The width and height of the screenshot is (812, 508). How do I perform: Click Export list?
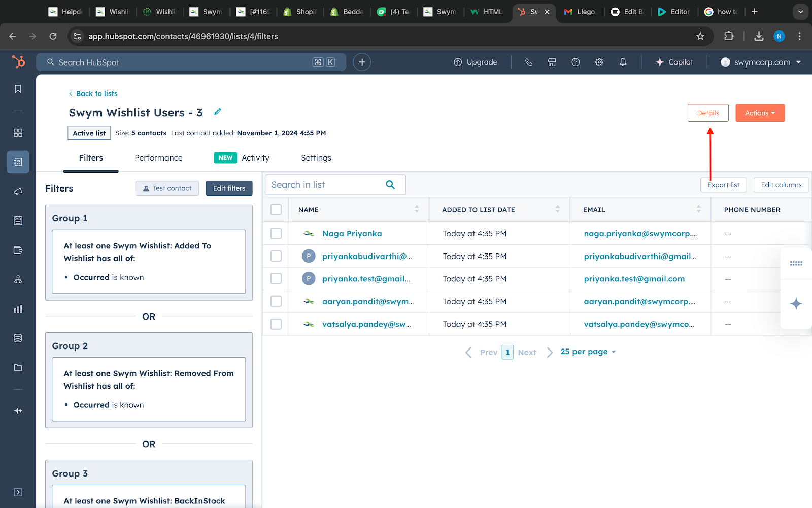coord(723,185)
